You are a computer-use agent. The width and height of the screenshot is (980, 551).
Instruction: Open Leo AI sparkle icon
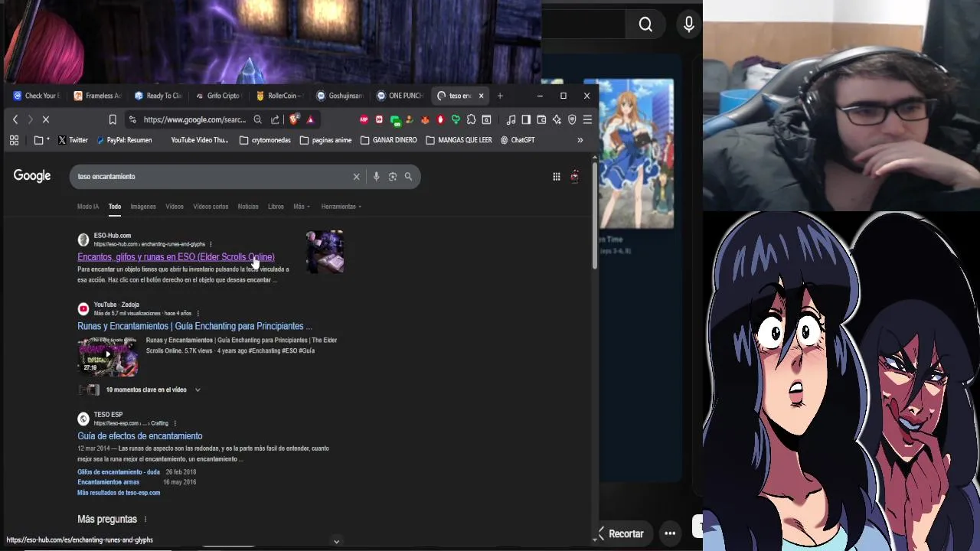coord(557,119)
